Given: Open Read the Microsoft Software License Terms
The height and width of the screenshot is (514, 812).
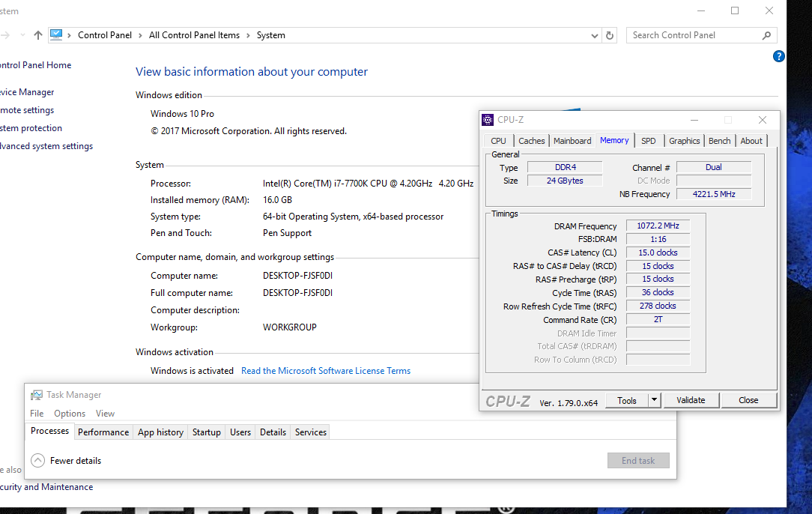Looking at the screenshot, I should pos(326,371).
